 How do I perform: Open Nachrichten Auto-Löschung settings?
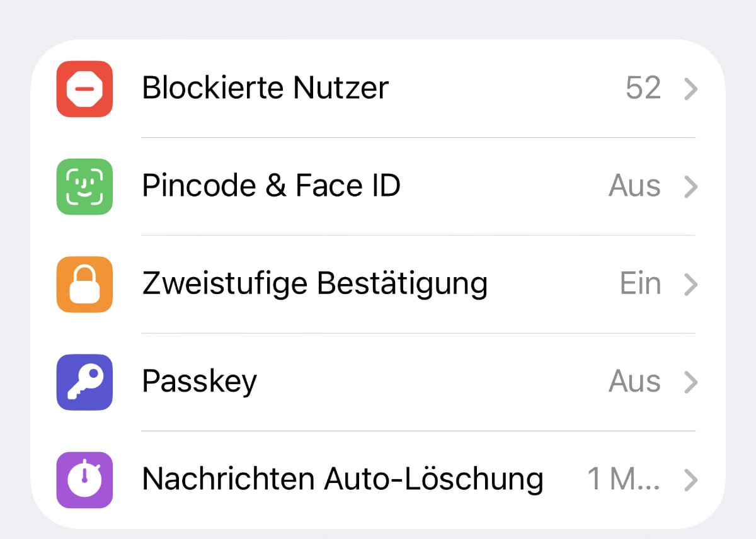click(342, 479)
